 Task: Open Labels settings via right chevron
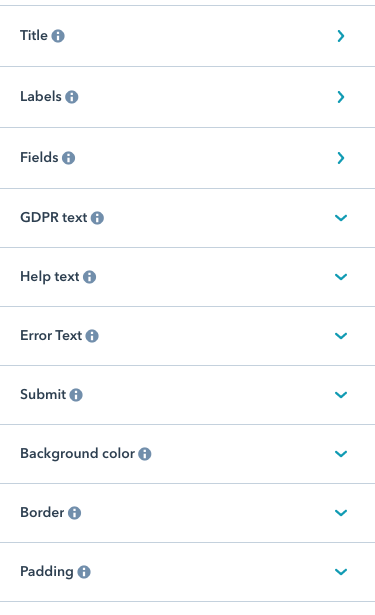click(341, 97)
